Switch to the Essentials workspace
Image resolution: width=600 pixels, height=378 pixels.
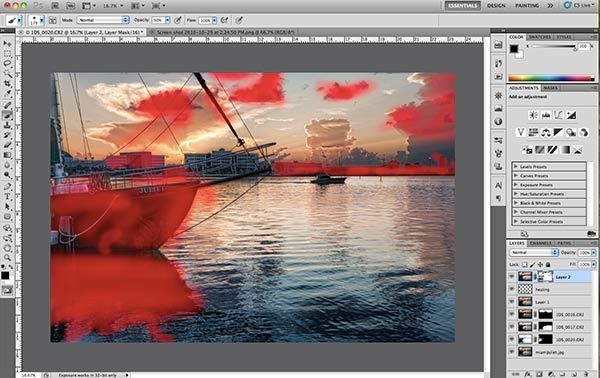pyautogui.click(x=462, y=5)
